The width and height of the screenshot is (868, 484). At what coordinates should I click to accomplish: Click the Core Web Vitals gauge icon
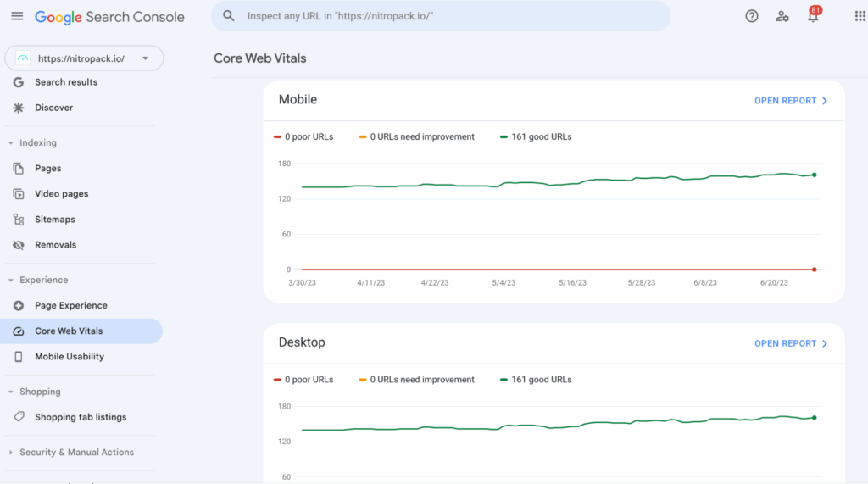point(19,331)
